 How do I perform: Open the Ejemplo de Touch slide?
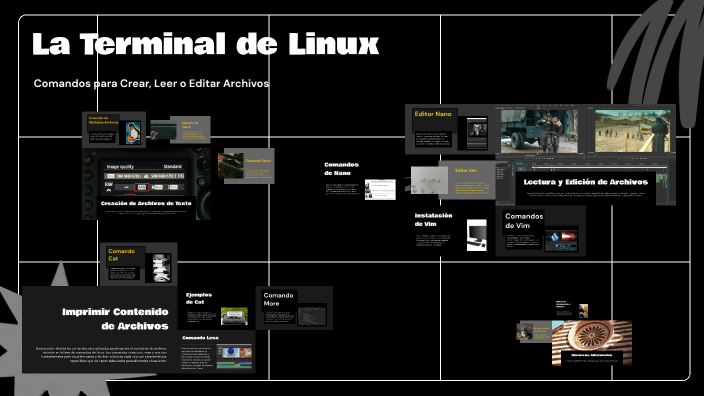click(x=180, y=130)
